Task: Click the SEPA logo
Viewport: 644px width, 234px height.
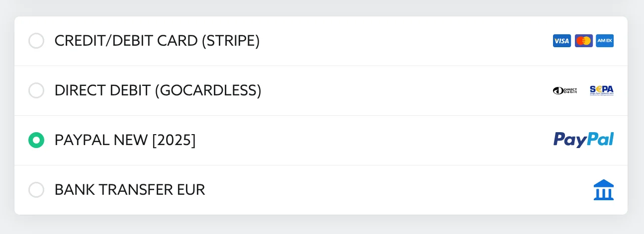Action: tap(601, 90)
